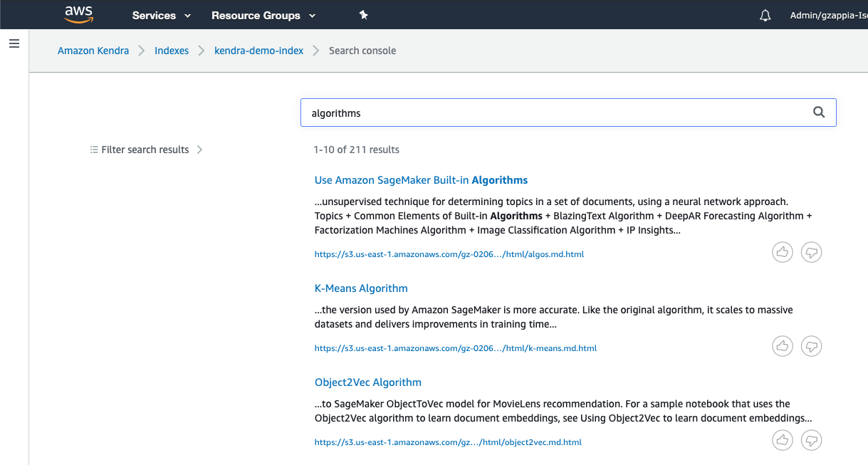Screen dimensions: 868x465
Task: Thumbs down the Built-in Algorithms result
Action: pos(812,252)
